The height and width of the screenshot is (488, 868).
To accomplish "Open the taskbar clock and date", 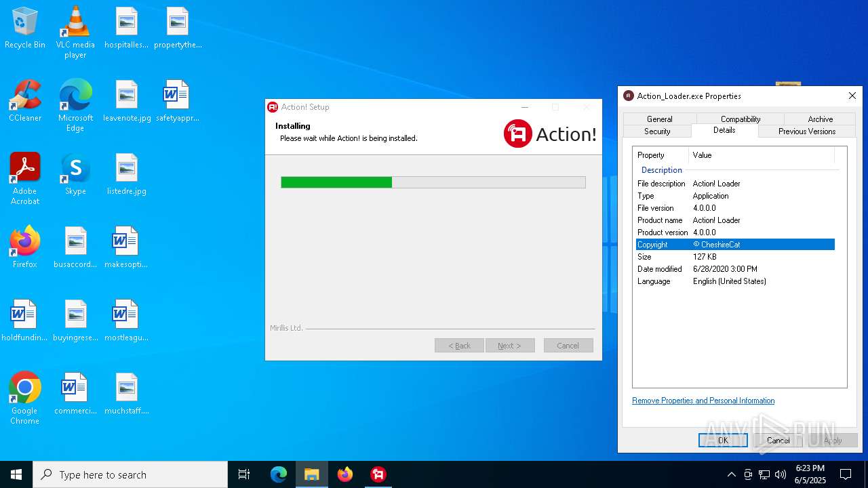I will click(x=810, y=474).
